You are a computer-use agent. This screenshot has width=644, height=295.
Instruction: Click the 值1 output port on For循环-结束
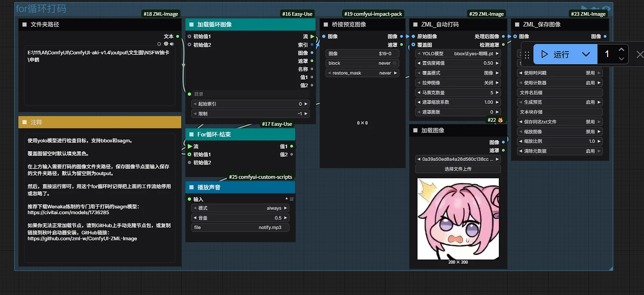click(x=292, y=146)
